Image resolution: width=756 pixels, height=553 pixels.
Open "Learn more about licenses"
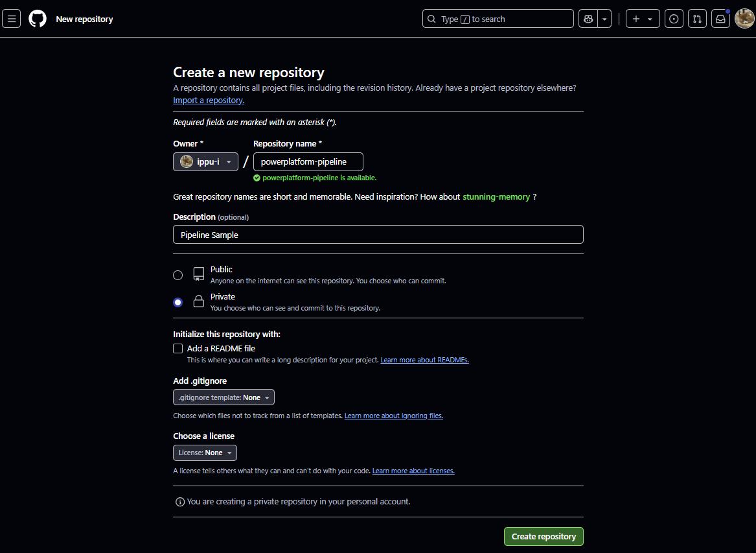[413, 470]
